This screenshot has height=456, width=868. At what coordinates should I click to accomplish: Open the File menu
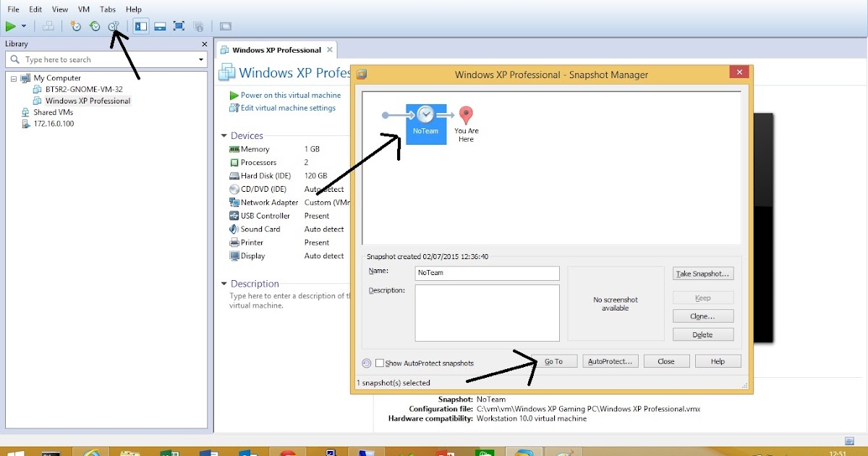(13, 9)
